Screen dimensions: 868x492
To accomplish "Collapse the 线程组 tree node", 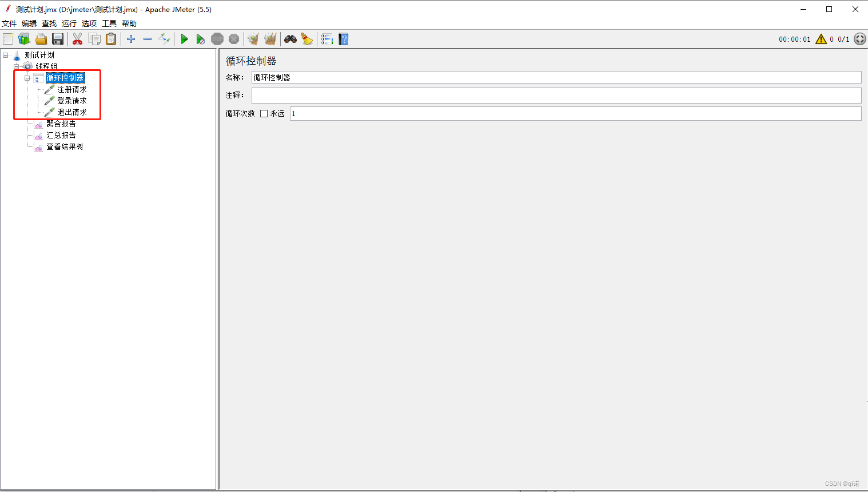I will [17, 66].
